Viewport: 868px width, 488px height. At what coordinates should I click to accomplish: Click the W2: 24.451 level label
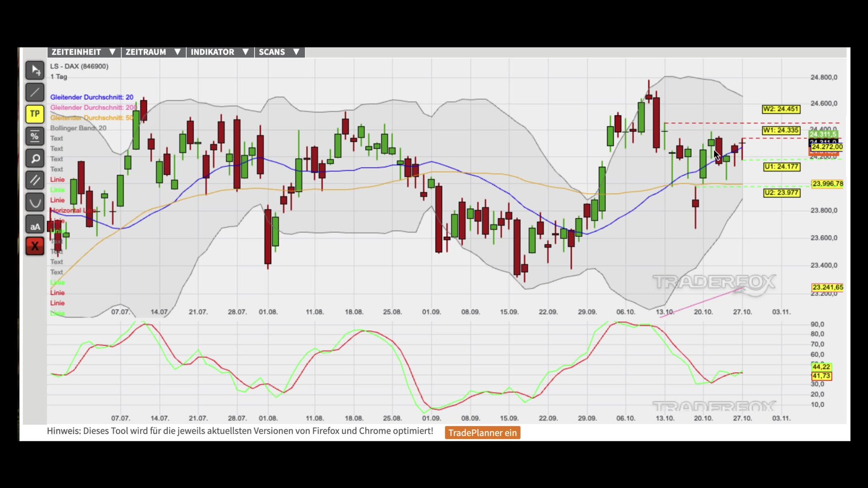pos(781,109)
